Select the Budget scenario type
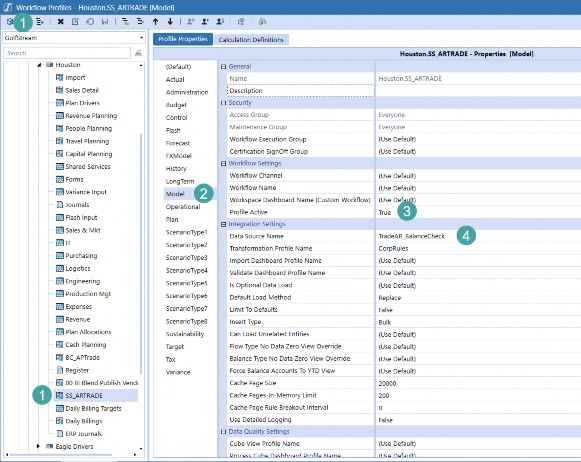 click(x=176, y=105)
